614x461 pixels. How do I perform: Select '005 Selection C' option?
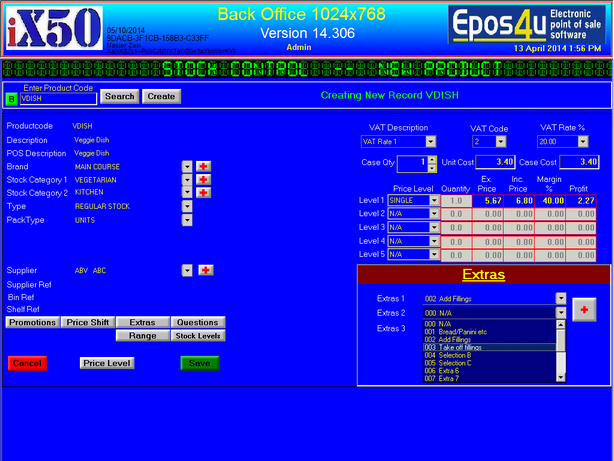pyautogui.click(x=489, y=363)
